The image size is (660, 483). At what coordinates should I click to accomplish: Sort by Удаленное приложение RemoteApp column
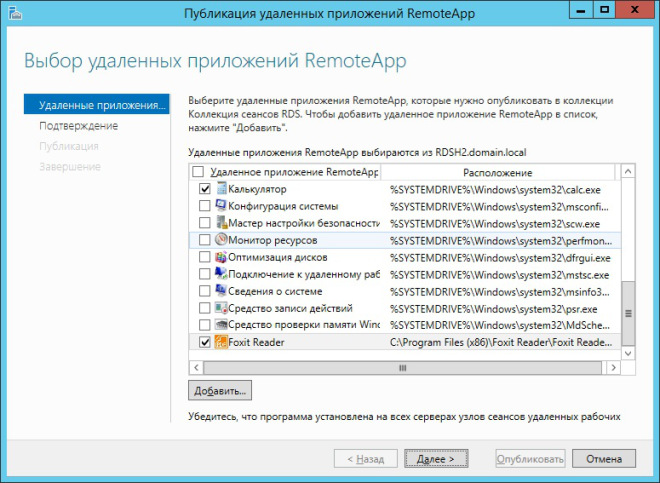290,172
